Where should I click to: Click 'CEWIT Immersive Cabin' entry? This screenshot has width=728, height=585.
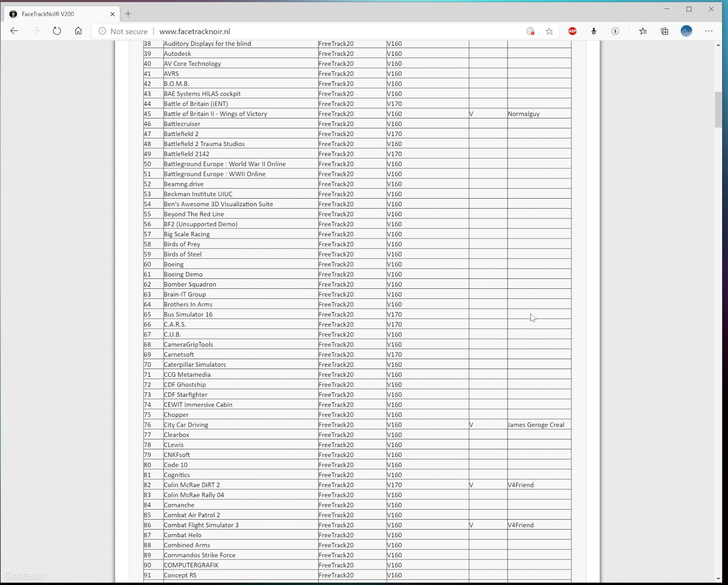coord(198,405)
